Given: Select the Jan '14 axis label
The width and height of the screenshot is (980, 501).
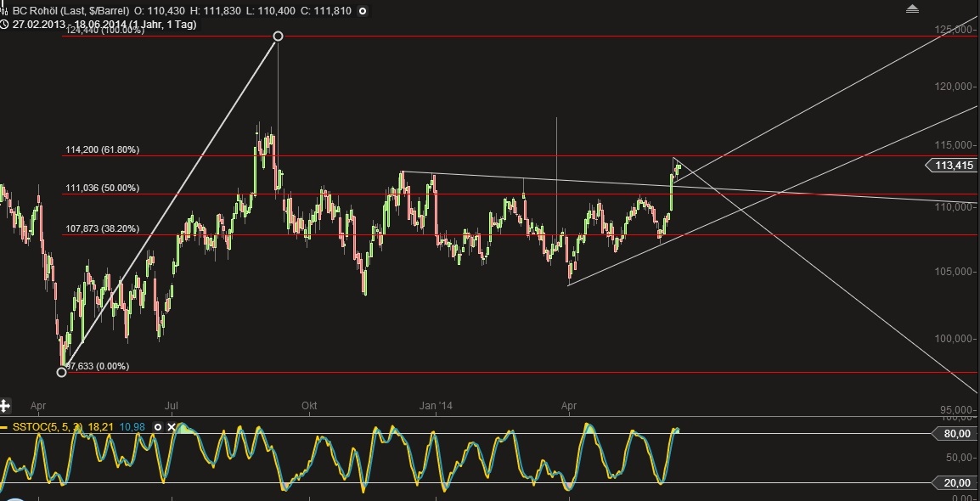Looking at the screenshot, I should point(436,406).
